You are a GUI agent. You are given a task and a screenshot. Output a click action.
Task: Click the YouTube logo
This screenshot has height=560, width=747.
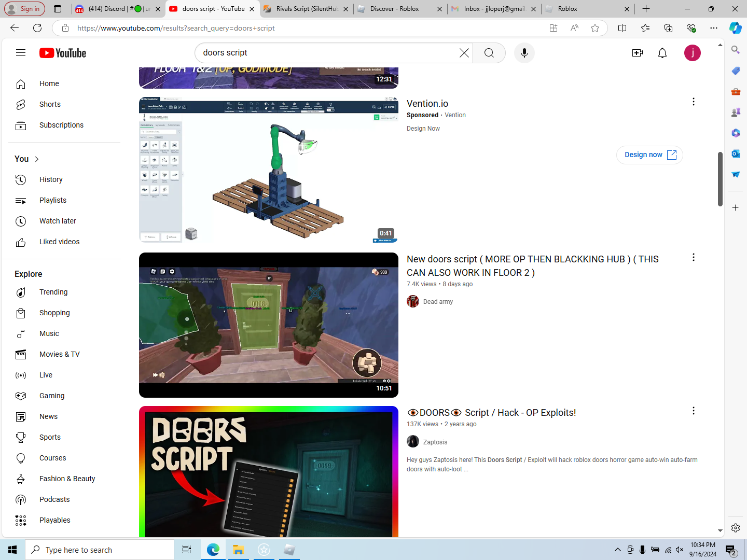click(x=63, y=53)
